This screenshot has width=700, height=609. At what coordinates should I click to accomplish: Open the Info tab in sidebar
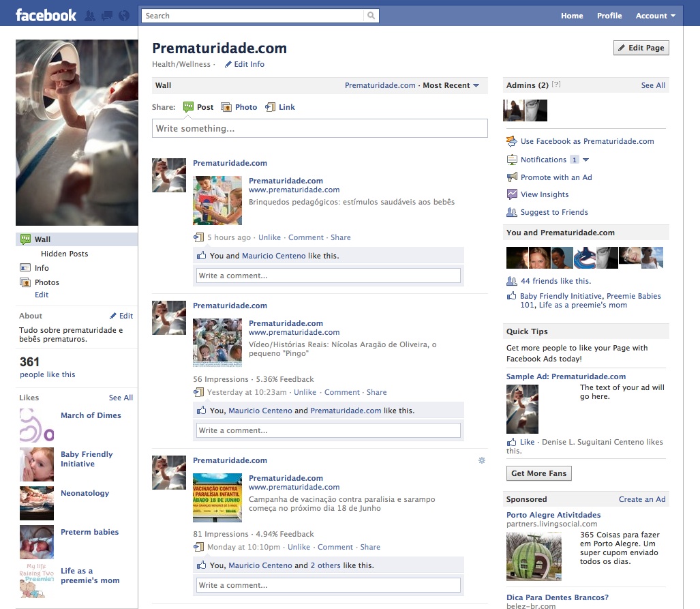42,268
